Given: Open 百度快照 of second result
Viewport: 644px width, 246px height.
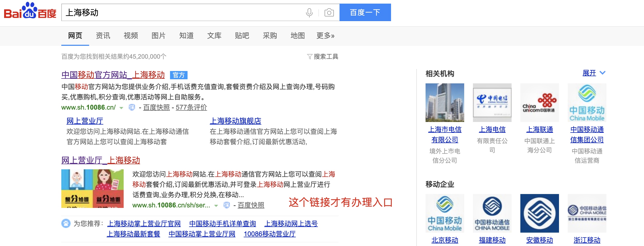Looking at the screenshot, I should [251, 205].
